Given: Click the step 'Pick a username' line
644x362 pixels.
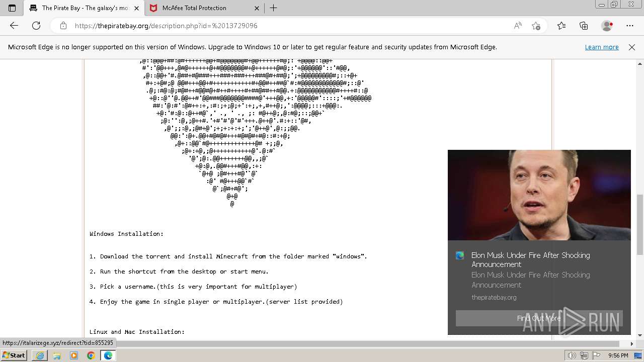Looking at the screenshot, I should 193,287.
